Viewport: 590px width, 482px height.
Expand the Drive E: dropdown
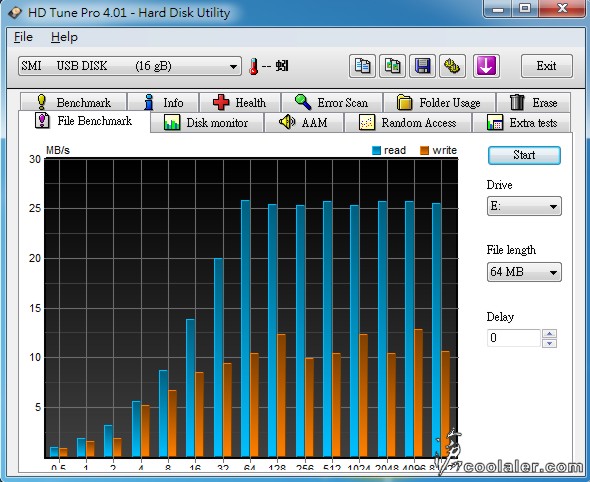point(524,206)
